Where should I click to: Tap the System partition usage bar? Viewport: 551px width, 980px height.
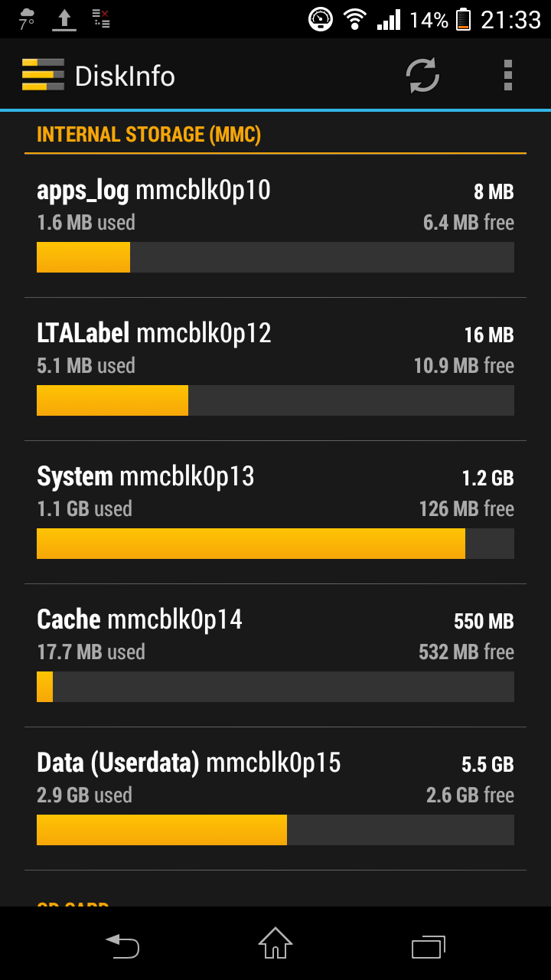click(x=275, y=544)
